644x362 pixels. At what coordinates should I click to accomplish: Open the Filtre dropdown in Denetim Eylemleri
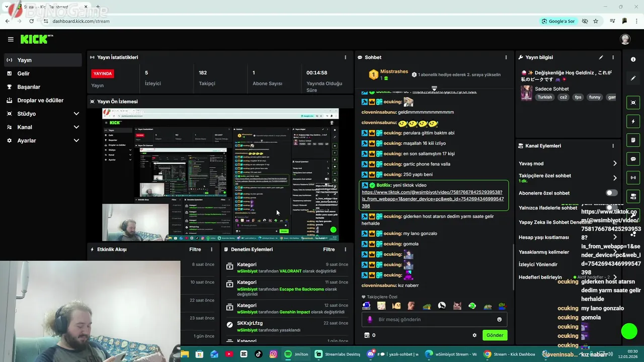tap(329, 249)
